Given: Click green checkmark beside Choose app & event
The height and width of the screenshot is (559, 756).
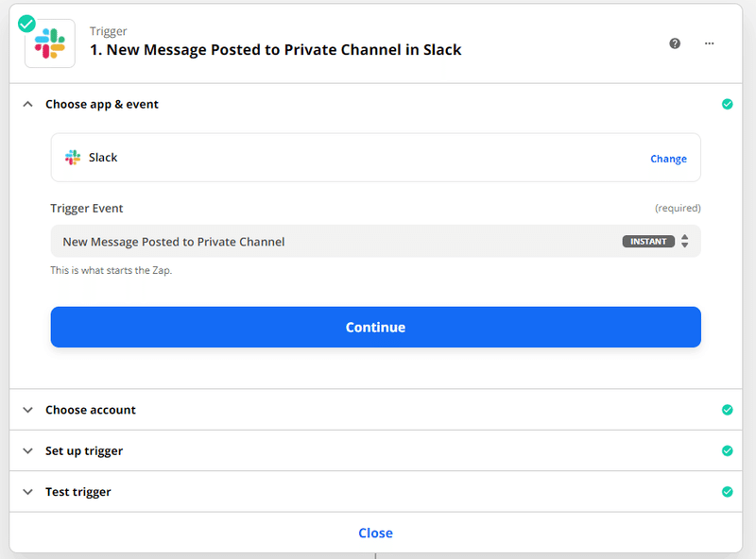Looking at the screenshot, I should [x=727, y=104].
